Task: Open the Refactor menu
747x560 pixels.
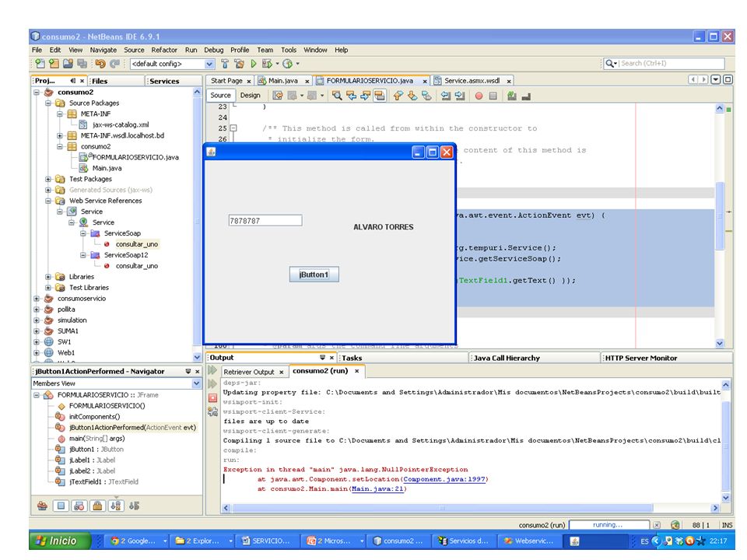Action: click(164, 50)
